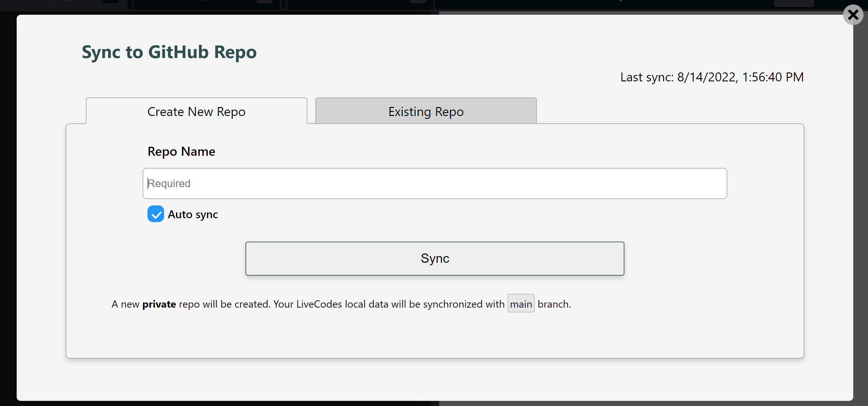Click the Repo Name field label
The height and width of the screenshot is (406, 868).
point(181,151)
